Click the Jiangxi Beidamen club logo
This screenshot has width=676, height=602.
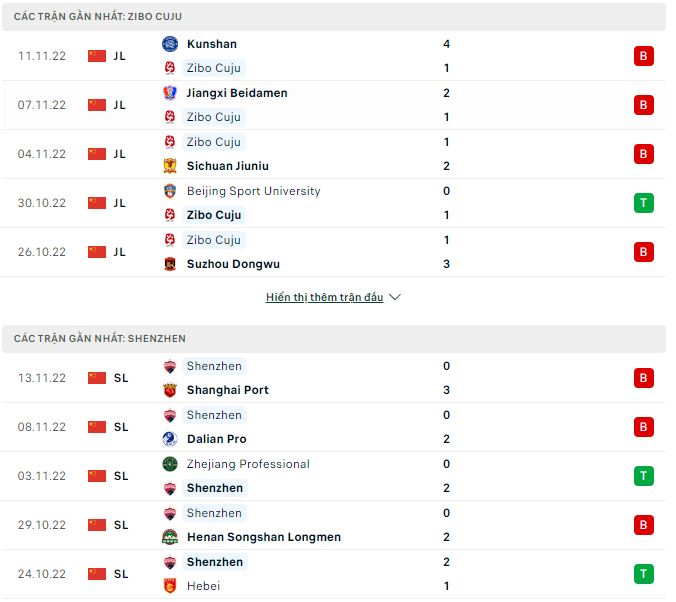point(169,93)
